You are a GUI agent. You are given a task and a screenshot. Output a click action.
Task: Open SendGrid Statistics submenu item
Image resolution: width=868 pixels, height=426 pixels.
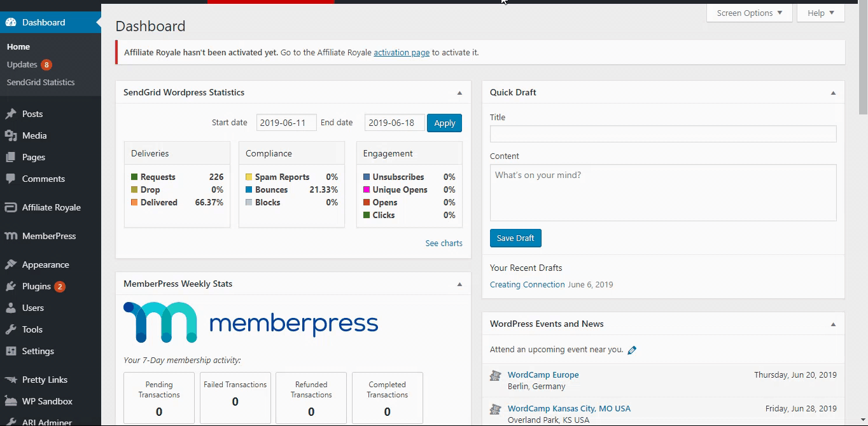pyautogui.click(x=41, y=82)
